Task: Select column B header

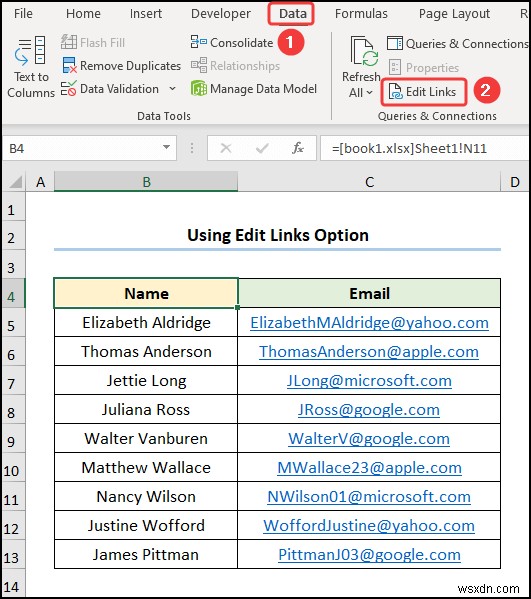Action: [146, 182]
